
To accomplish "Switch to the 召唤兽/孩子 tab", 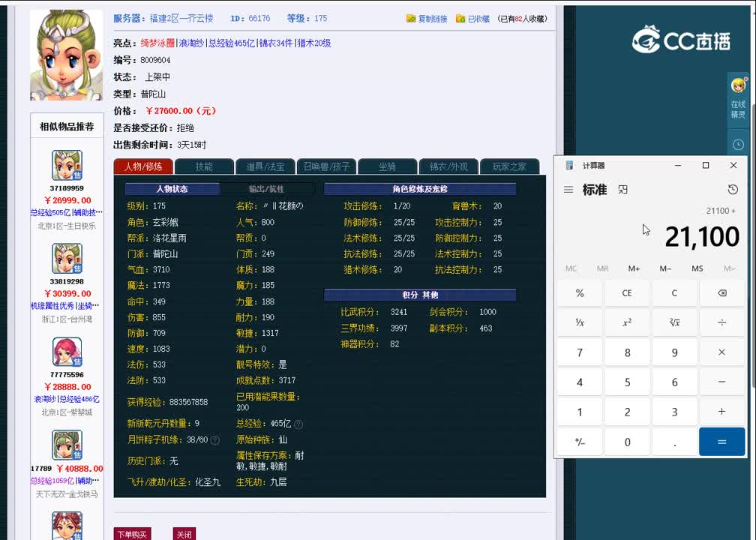I will [326, 166].
